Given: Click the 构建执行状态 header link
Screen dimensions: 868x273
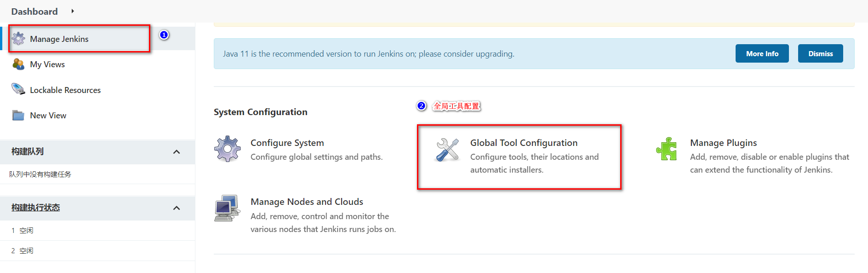Looking at the screenshot, I should (36, 208).
